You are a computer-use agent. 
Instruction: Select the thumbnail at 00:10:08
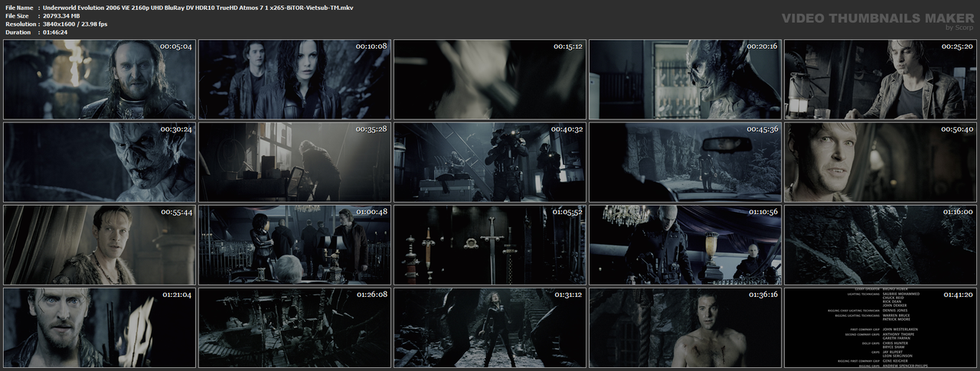(x=295, y=80)
